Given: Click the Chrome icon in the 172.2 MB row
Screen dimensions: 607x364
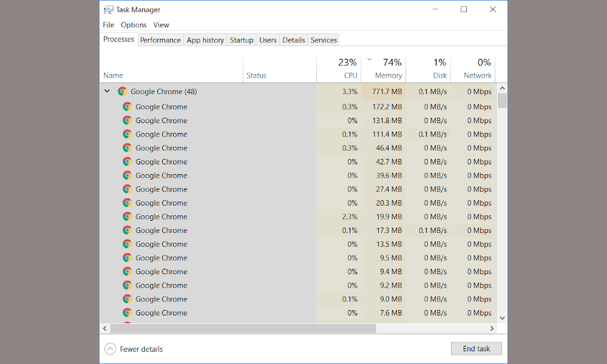Looking at the screenshot, I should coord(127,107).
